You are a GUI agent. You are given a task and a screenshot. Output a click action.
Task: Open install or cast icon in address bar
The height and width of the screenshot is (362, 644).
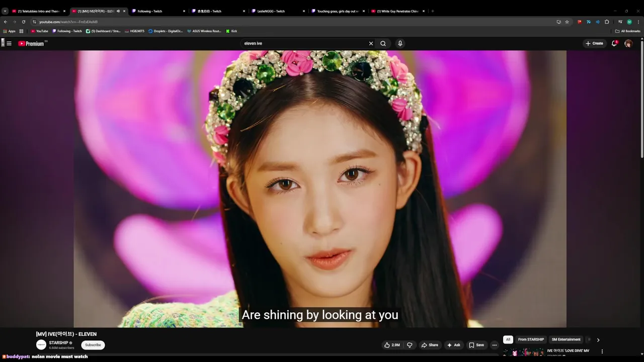tap(558, 22)
